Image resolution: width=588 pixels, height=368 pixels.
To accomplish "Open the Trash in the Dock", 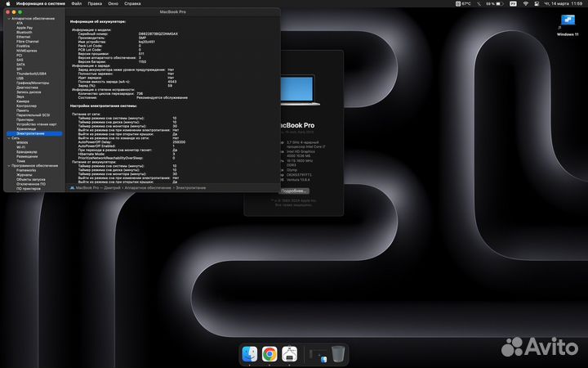I will [x=338, y=354].
